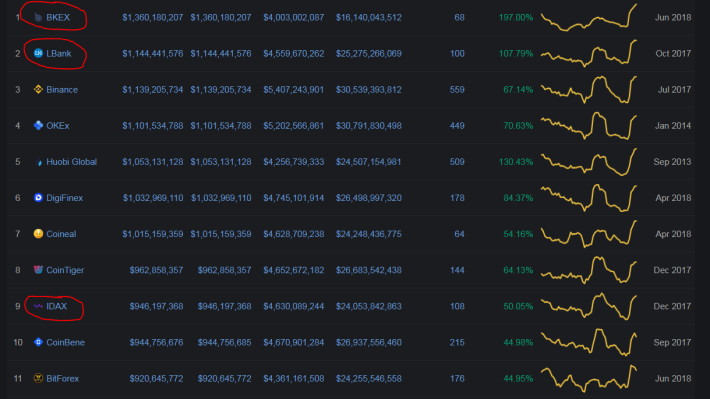The width and height of the screenshot is (710, 399).
Task: Click the BKEX exchange logo icon
Action: coord(38,17)
